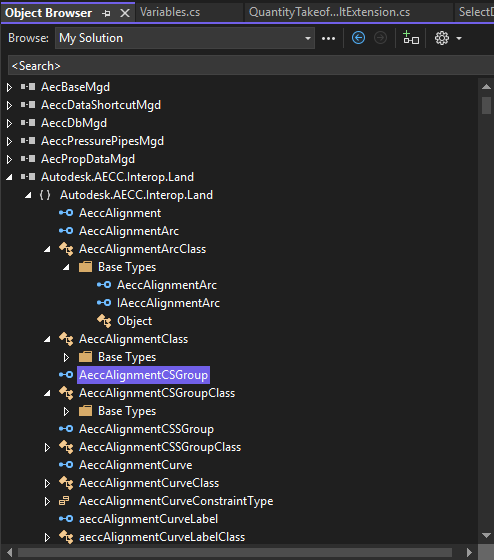494x560 pixels.
Task: Click the interface icon next to AeccAlignment
Action: (66, 213)
